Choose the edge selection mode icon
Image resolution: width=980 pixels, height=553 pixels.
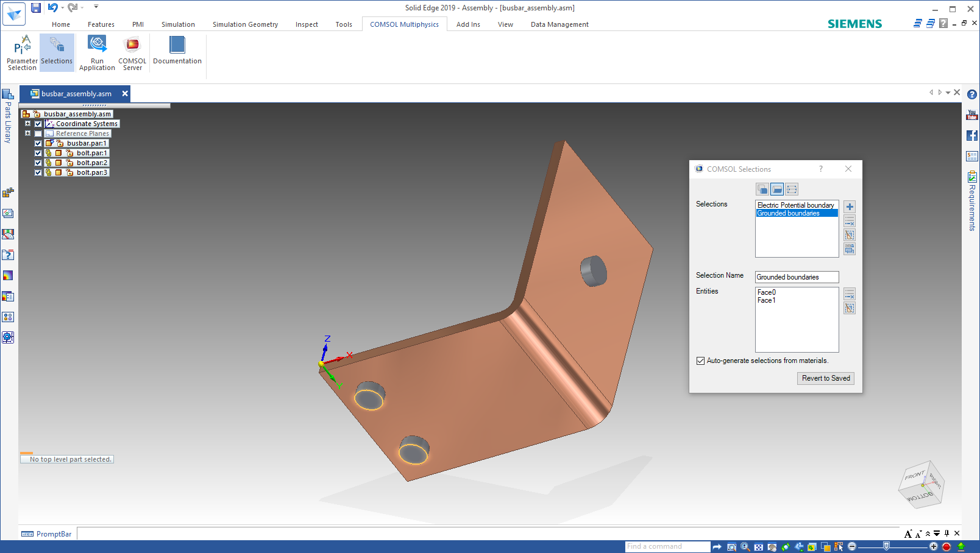coord(792,189)
